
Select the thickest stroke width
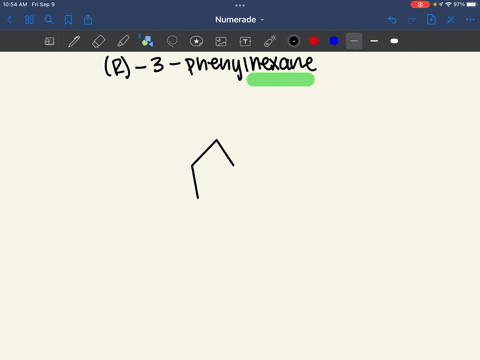click(x=394, y=41)
